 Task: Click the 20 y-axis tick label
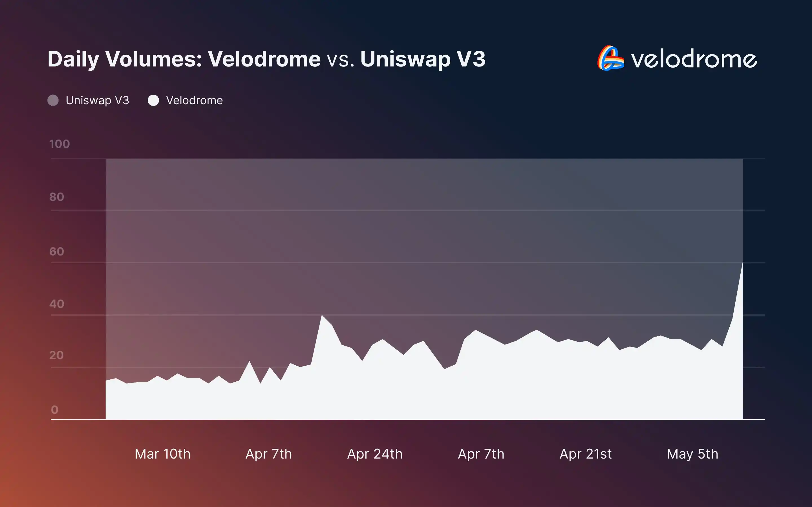[56, 355]
